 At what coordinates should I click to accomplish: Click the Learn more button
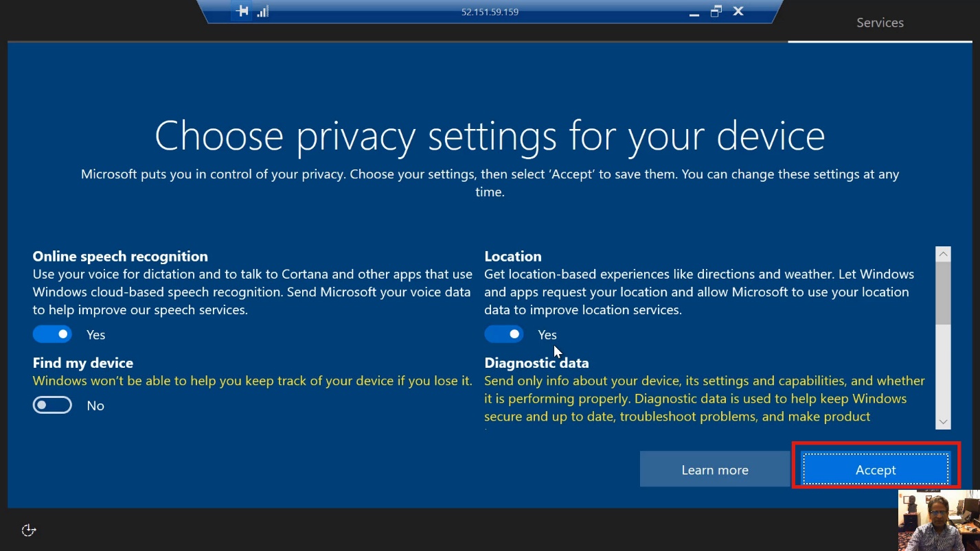(x=714, y=470)
